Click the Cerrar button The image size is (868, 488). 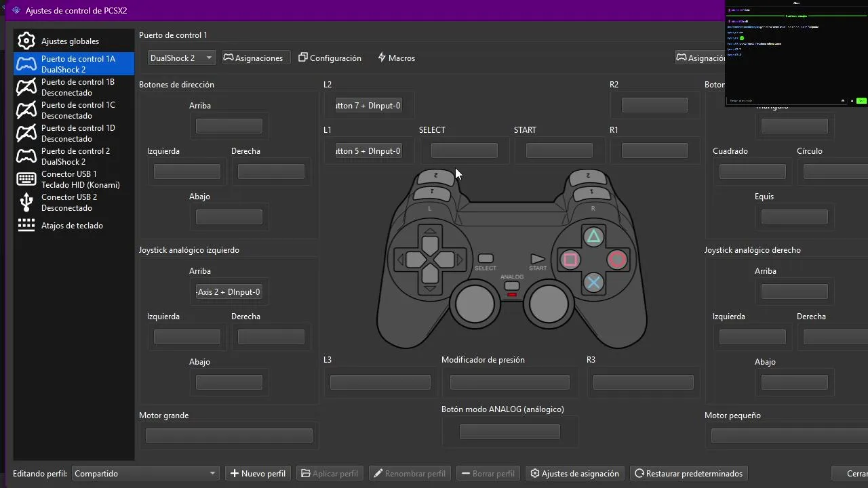pos(850,474)
